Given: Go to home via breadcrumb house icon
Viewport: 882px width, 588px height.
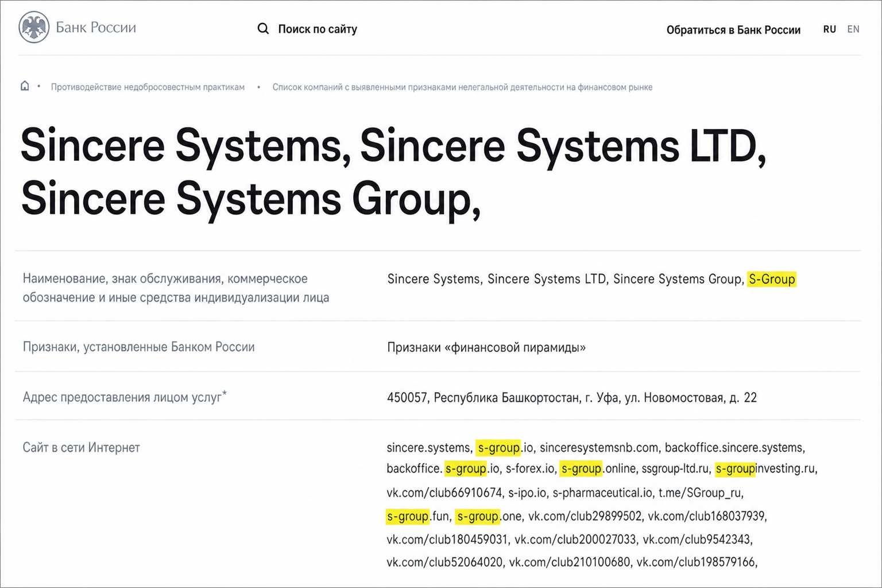Looking at the screenshot, I should tap(25, 86).
